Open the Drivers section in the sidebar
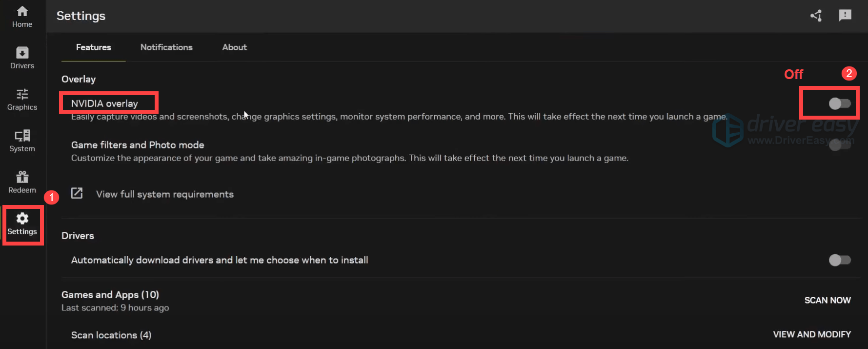This screenshot has height=349, width=868. 22,58
